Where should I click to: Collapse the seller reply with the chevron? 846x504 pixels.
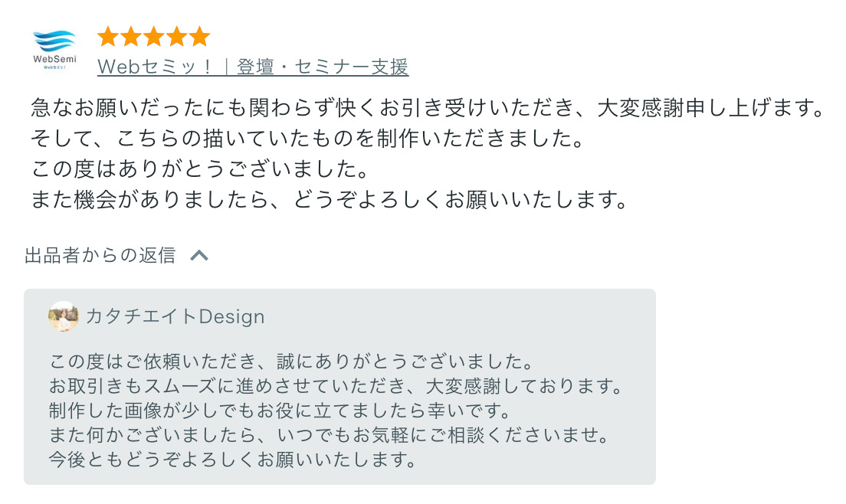click(x=199, y=255)
